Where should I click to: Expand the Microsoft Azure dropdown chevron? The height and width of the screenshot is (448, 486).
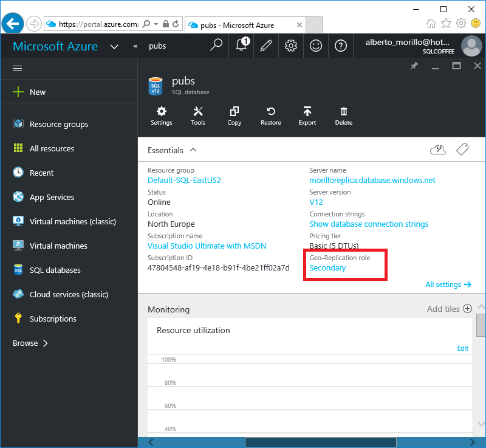(x=114, y=47)
